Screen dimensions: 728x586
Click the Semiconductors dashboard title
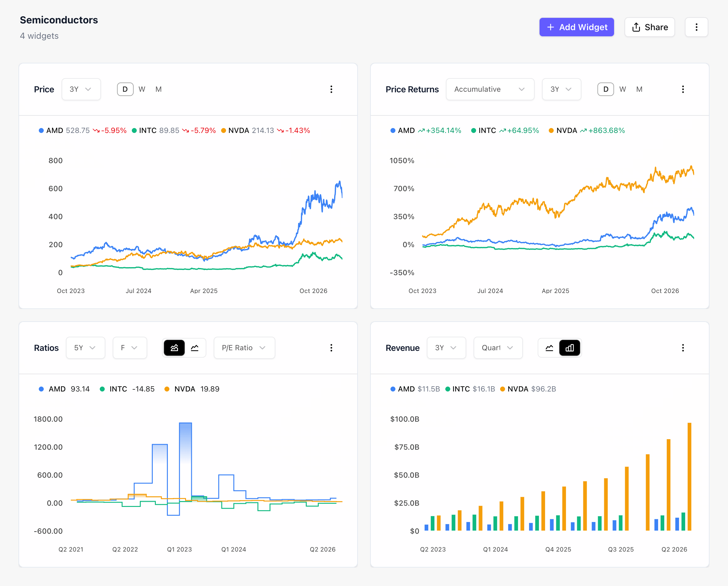coord(59,20)
